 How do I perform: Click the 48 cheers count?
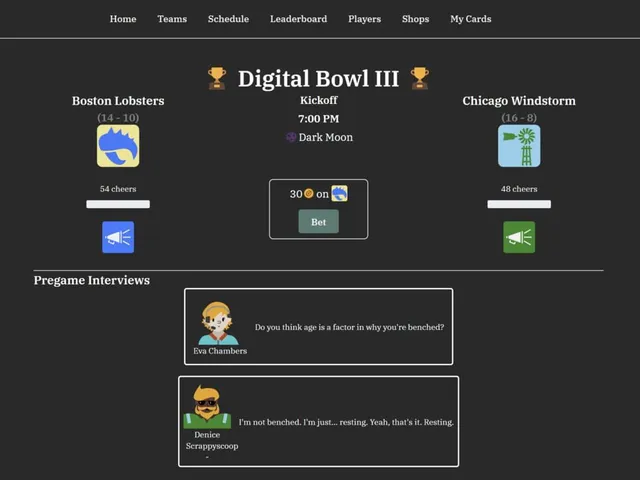pos(519,189)
